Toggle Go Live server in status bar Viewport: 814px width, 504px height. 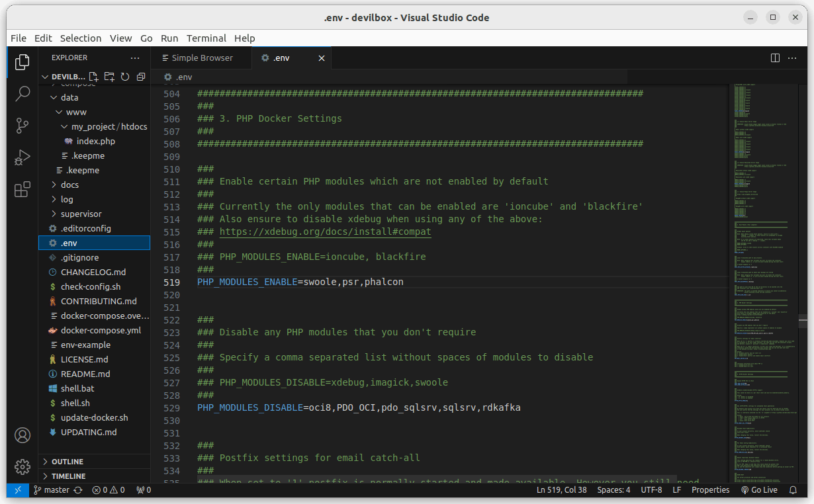[758, 490]
